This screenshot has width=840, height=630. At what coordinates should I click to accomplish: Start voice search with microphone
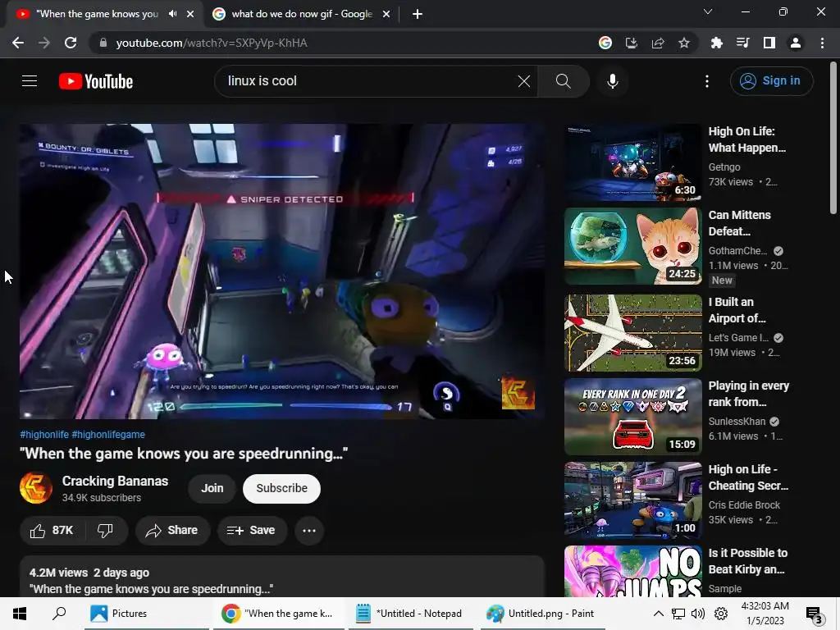tap(612, 81)
